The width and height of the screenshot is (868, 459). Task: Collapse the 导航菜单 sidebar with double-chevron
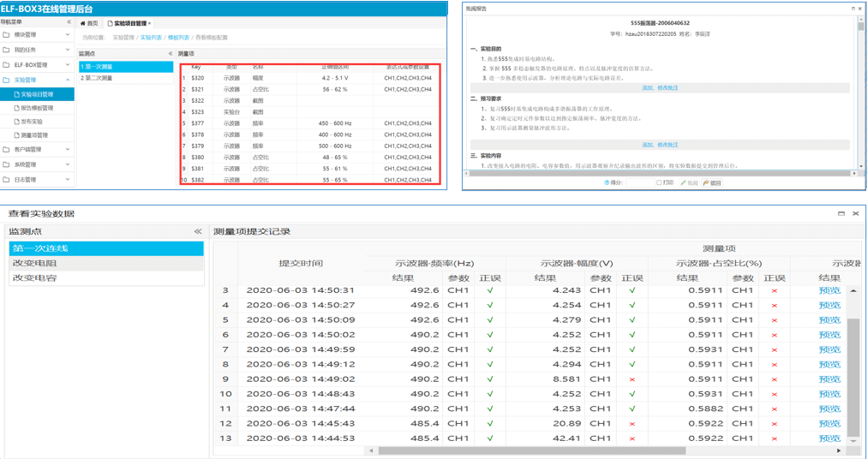(69, 22)
